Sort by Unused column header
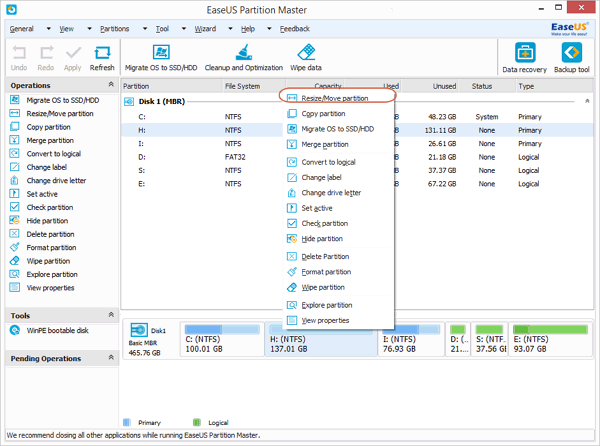This screenshot has width=600, height=446. point(430,86)
